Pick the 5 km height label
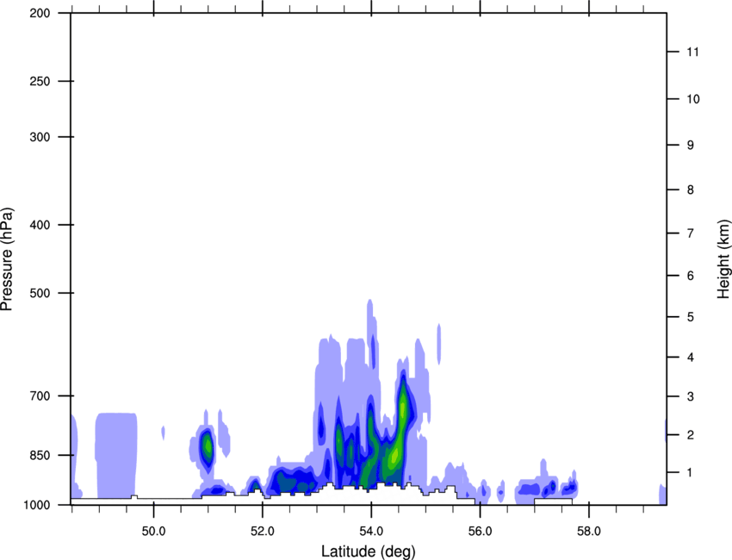 691,317
